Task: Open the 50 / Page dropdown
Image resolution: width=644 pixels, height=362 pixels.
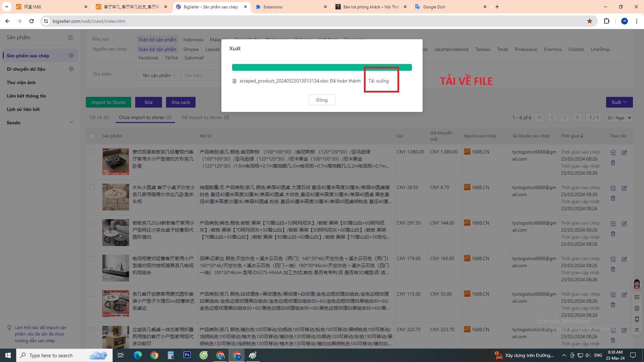Action: (x=619, y=118)
